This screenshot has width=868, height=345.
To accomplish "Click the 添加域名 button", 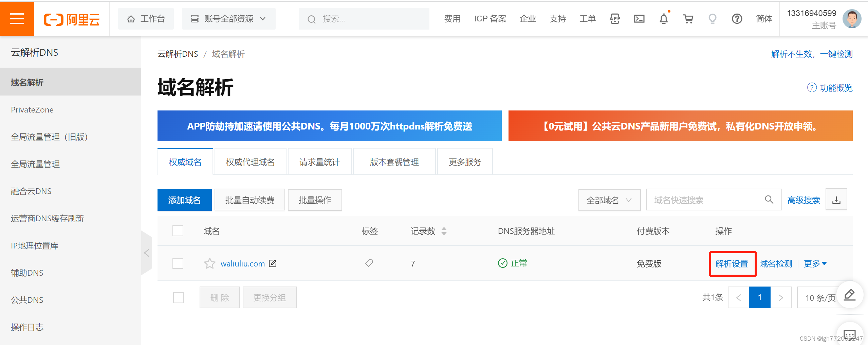I will (x=185, y=200).
